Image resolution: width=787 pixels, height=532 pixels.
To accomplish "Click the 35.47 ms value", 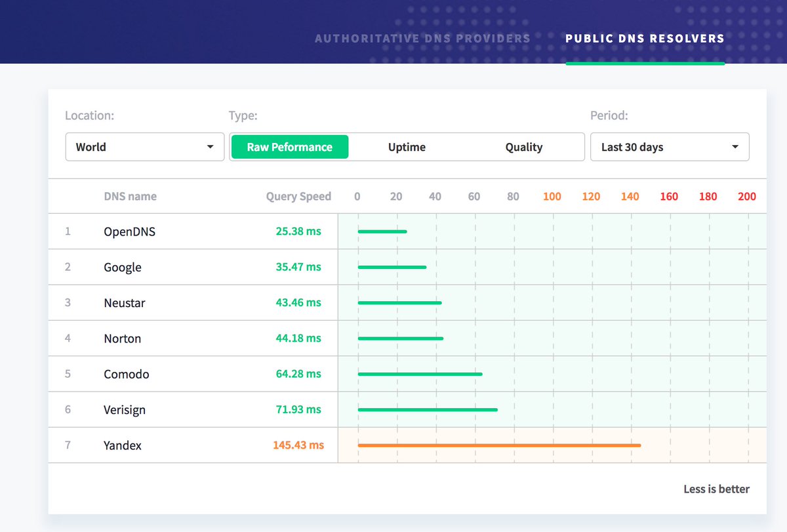I will [x=298, y=267].
